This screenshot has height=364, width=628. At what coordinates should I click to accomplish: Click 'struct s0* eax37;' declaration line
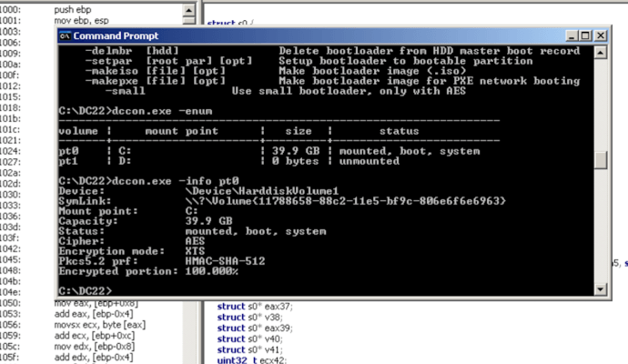tap(255, 307)
